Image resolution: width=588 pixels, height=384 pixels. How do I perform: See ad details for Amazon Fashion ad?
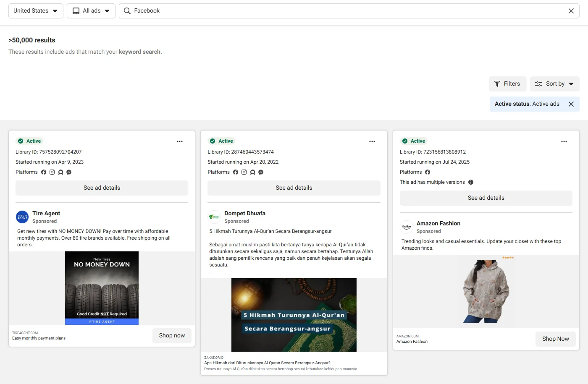[x=486, y=198]
